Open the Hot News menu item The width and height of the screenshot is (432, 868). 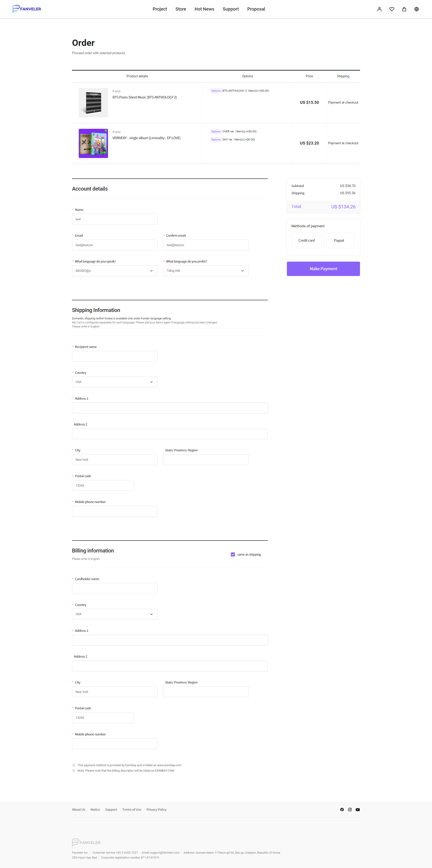204,9
